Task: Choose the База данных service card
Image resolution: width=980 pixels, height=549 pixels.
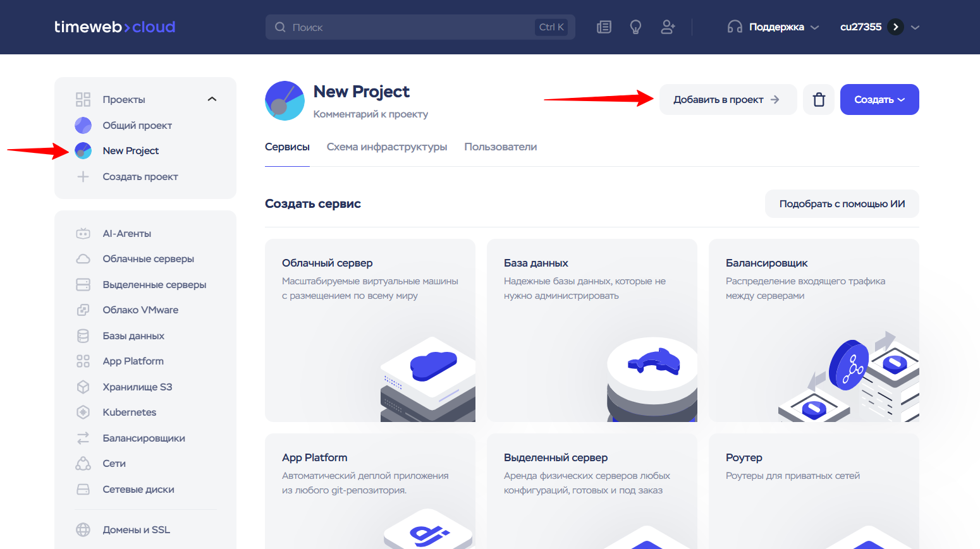Action: [x=591, y=330]
